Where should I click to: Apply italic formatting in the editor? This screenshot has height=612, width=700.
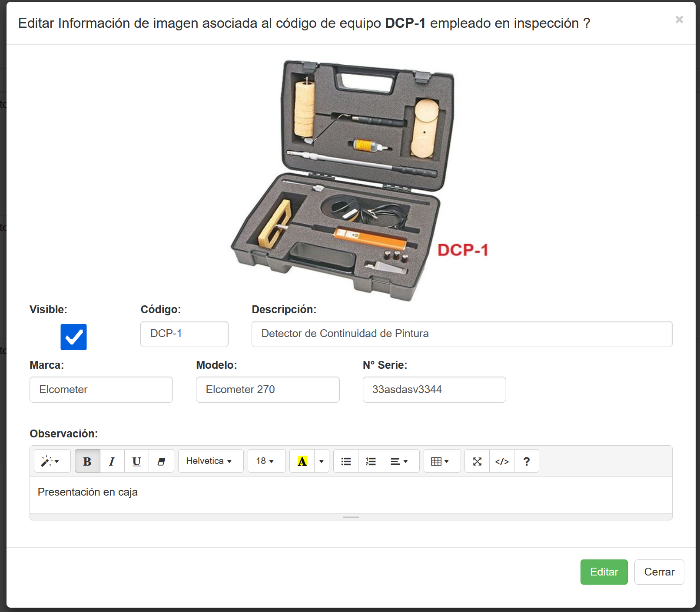click(x=112, y=461)
